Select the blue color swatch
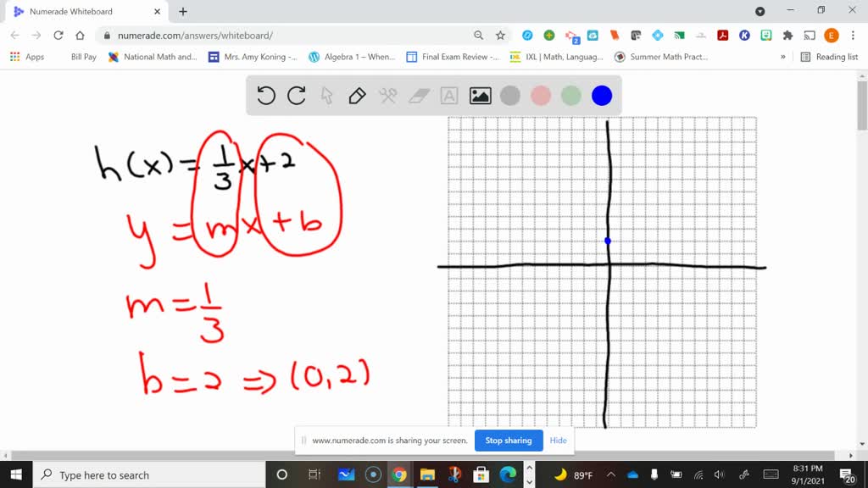This screenshot has height=488, width=868. click(x=601, y=96)
